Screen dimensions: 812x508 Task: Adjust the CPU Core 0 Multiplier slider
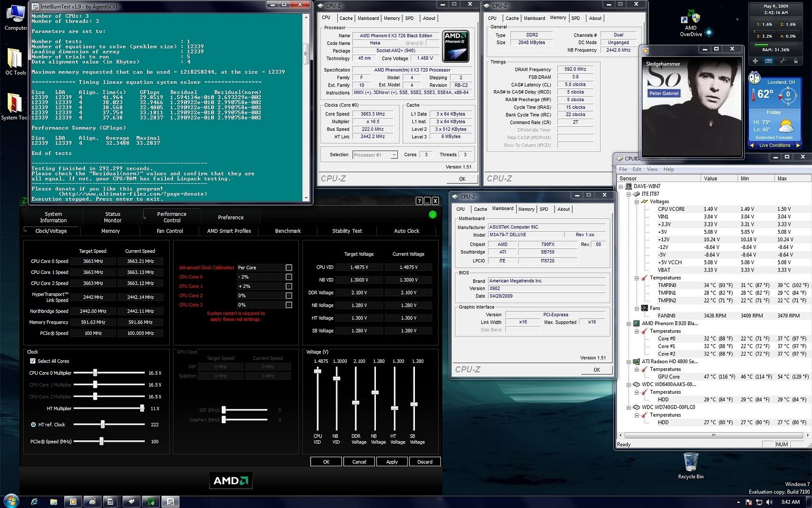pyautogui.click(x=95, y=373)
